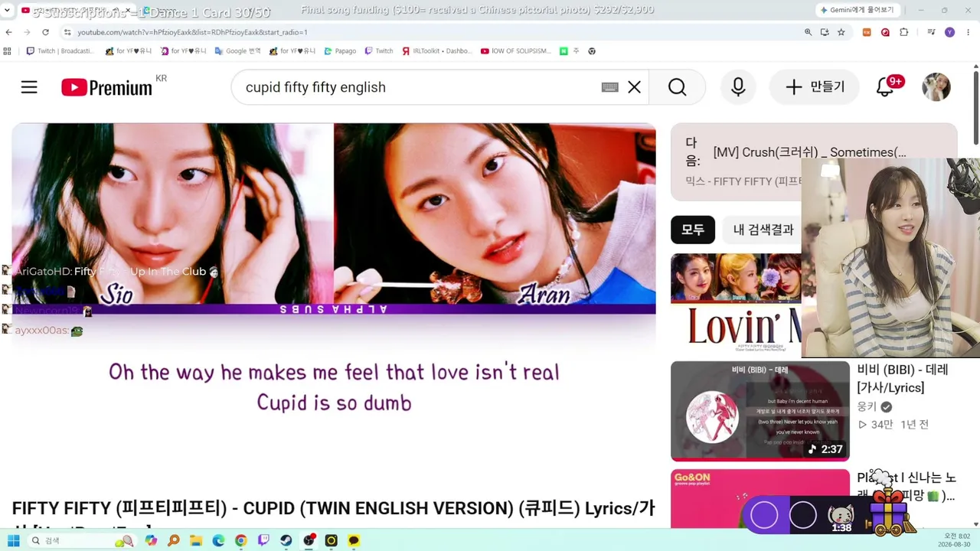This screenshot has height=551, width=980.
Task: Open the Go&ON playlist thumbnail
Action: point(760,498)
